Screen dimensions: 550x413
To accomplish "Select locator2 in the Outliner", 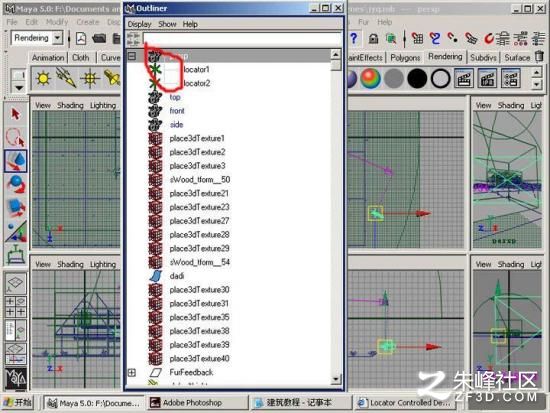I will click(196, 83).
